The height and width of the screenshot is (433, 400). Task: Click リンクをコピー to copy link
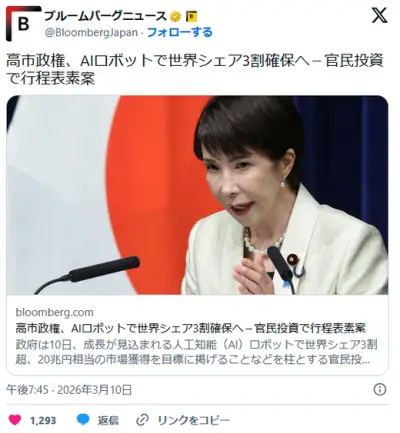point(193,420)
